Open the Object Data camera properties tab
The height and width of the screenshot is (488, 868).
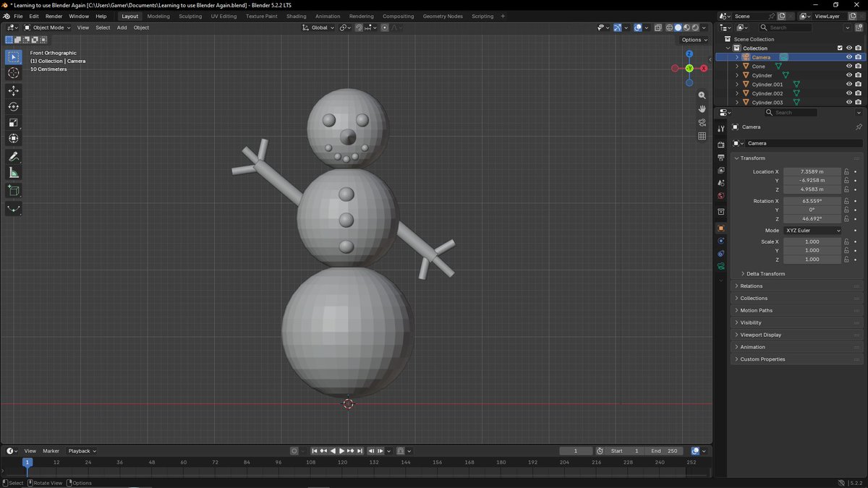[720, 267]
